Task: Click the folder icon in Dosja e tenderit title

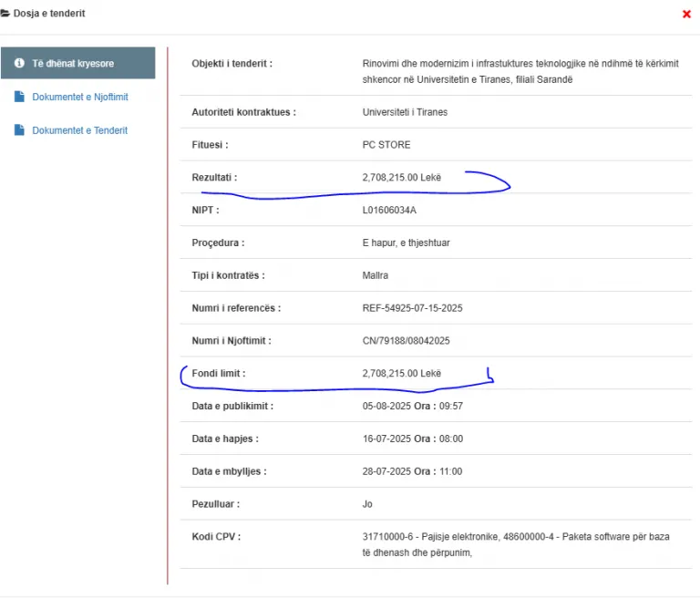Action: click(x=5, y=15)
